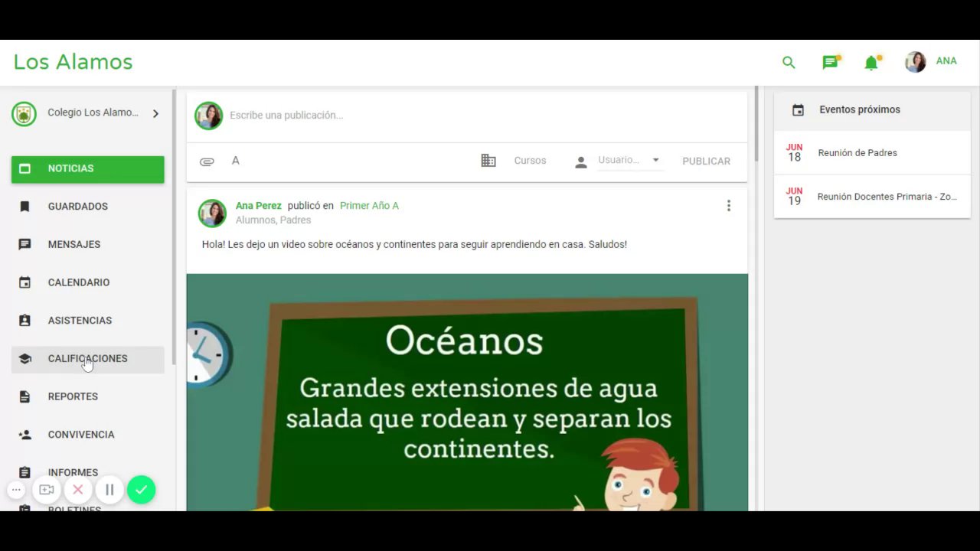980x551 pixels.
Task: Open Guardados in the sidebar
Action: coord(87,207)
